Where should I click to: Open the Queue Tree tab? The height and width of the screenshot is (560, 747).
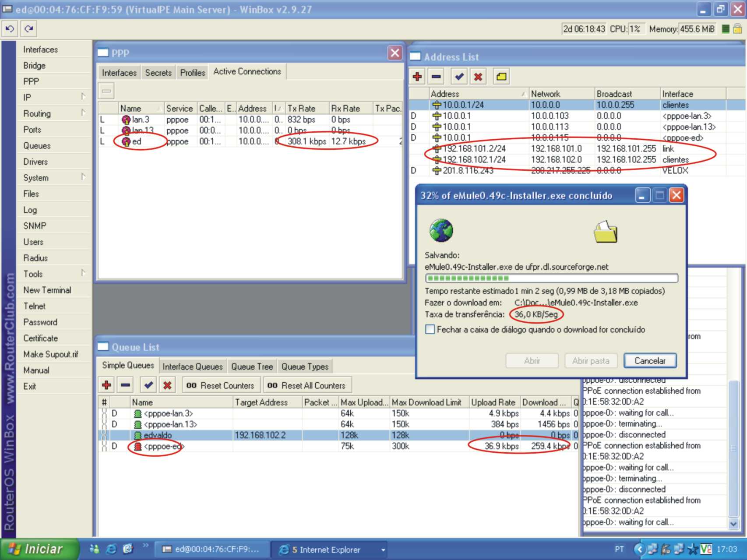252,366
